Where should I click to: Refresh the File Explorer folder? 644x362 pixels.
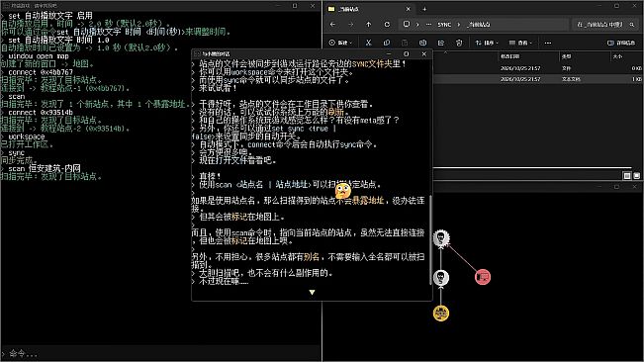[x=387, y=24]
